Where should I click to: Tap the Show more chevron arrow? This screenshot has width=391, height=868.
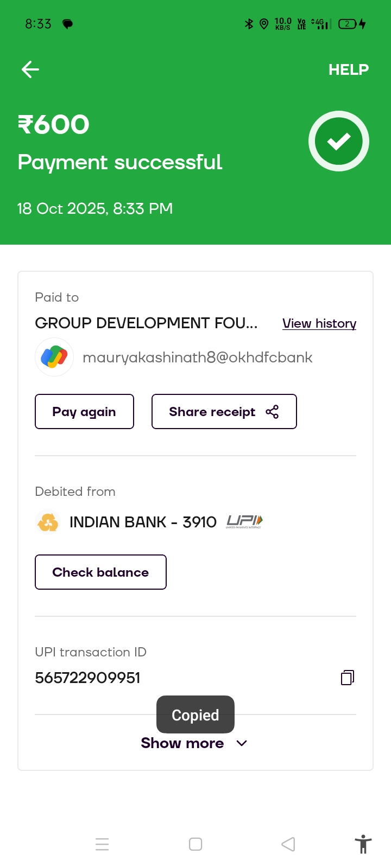(242, 743)
